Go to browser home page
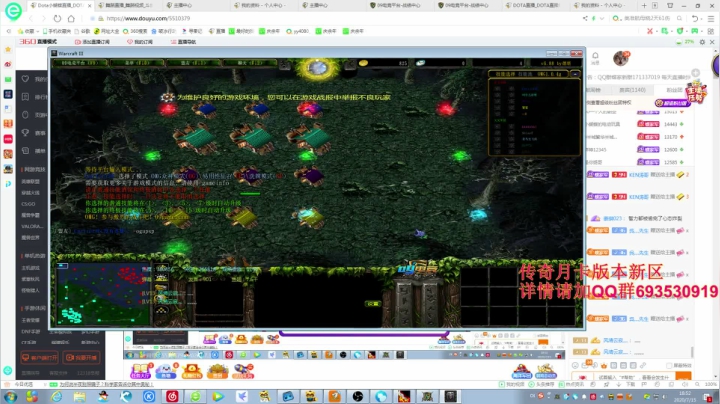Image resolution: width=720 pixels, height=404 pixels. click(71, 19)
